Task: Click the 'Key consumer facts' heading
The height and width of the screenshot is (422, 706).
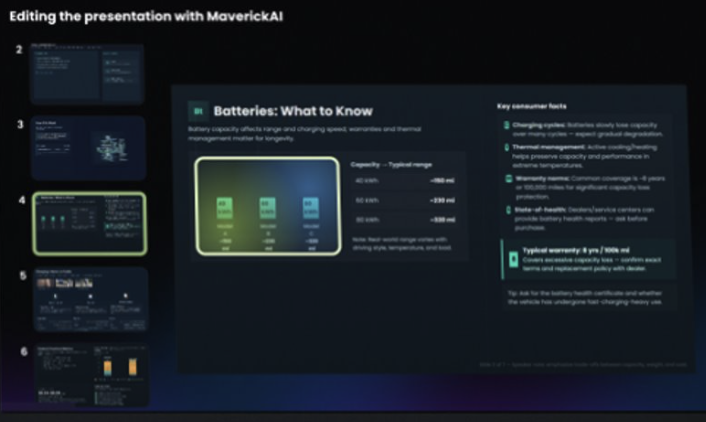Action: 532,106
